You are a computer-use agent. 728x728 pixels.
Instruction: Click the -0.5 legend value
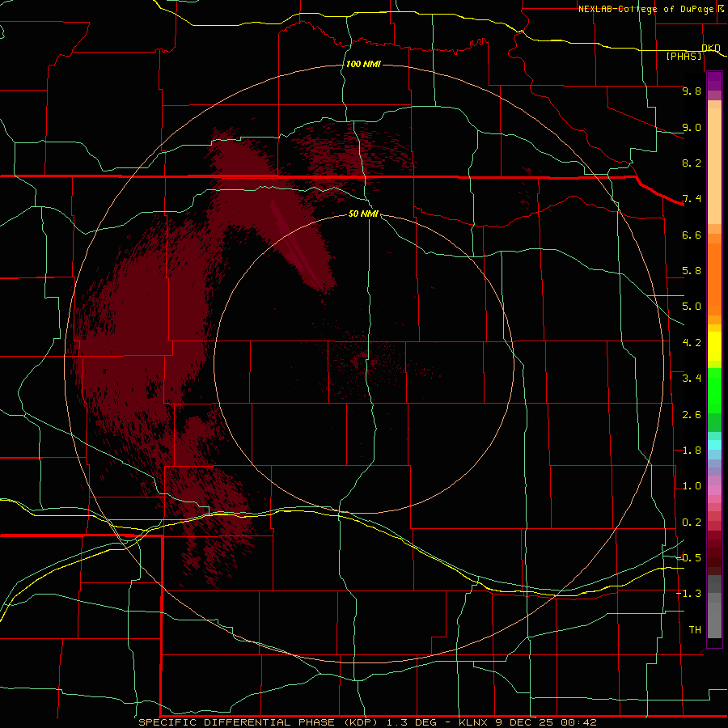coord(688,558)
